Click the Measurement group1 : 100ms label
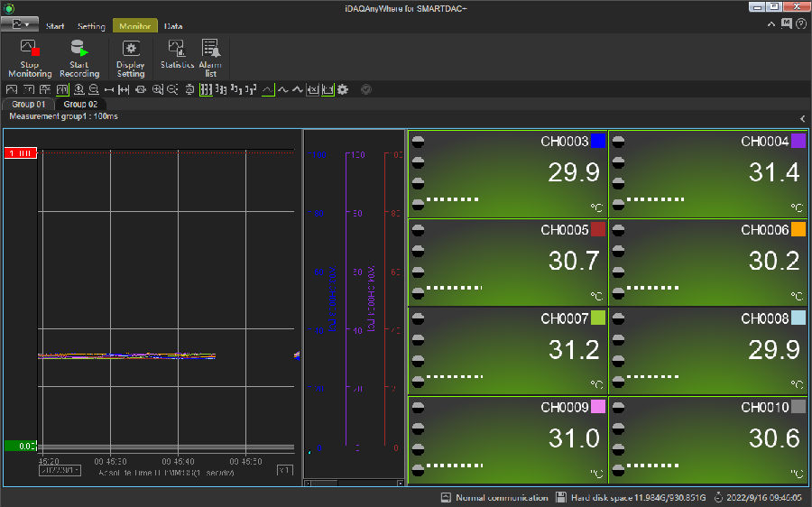The width and height of the screenshot is (812, 507). [63, 116]
